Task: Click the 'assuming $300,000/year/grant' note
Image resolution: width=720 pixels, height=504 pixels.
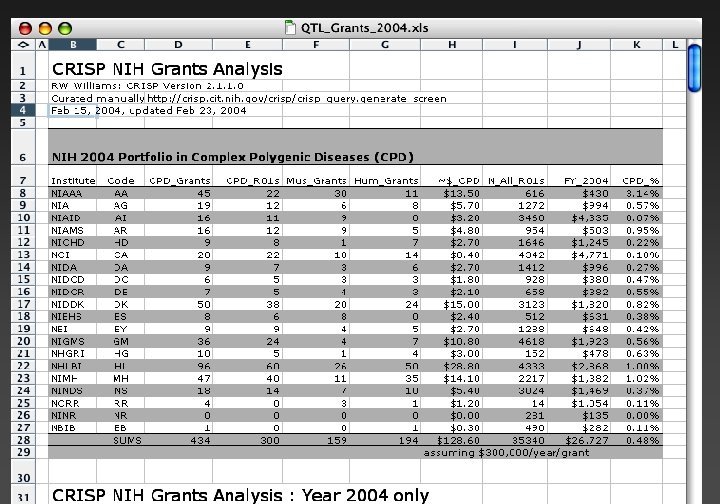Action: coord(506,453)
